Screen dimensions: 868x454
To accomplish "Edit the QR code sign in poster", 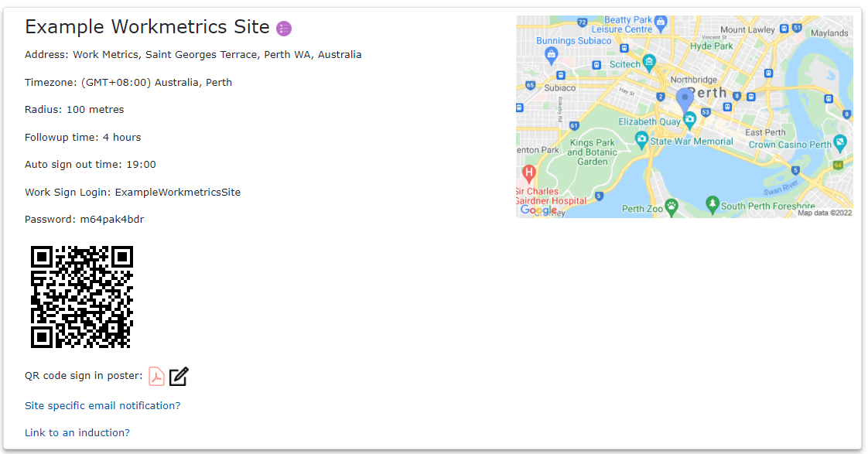I will point(179,376).
